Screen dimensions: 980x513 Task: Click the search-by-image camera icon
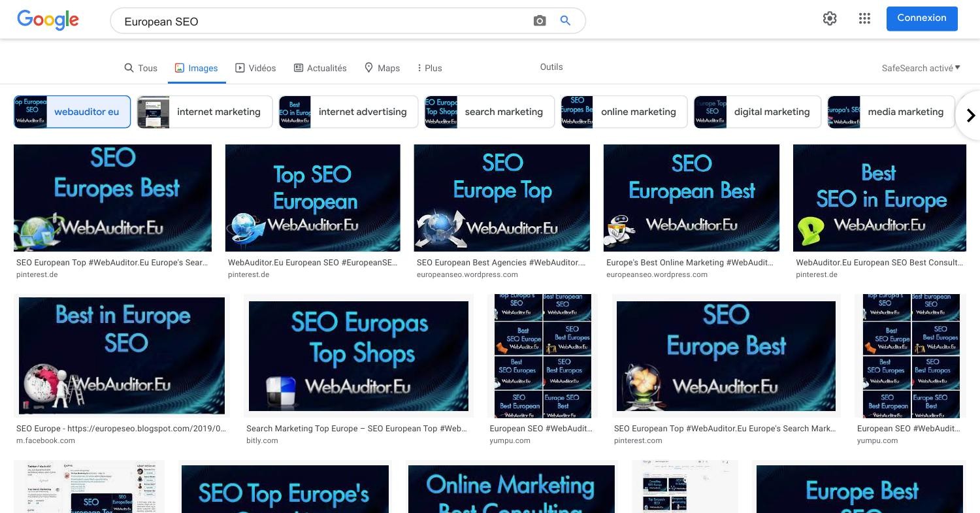540,21
